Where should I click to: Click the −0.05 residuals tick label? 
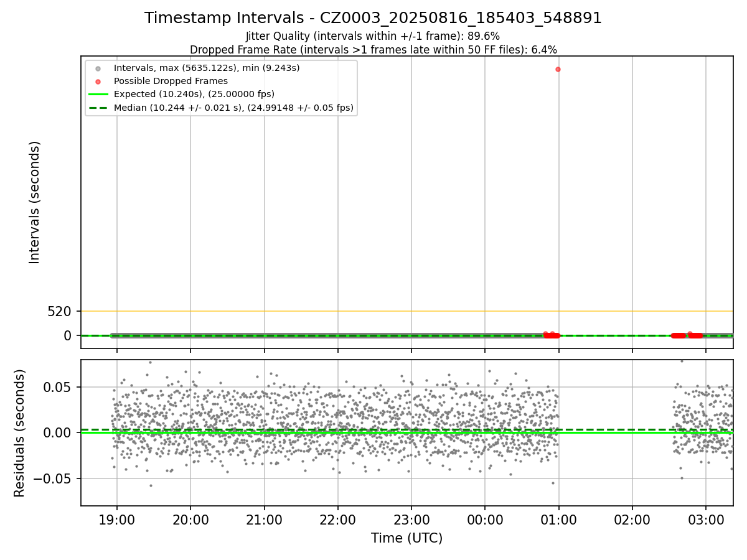(52, 478)
